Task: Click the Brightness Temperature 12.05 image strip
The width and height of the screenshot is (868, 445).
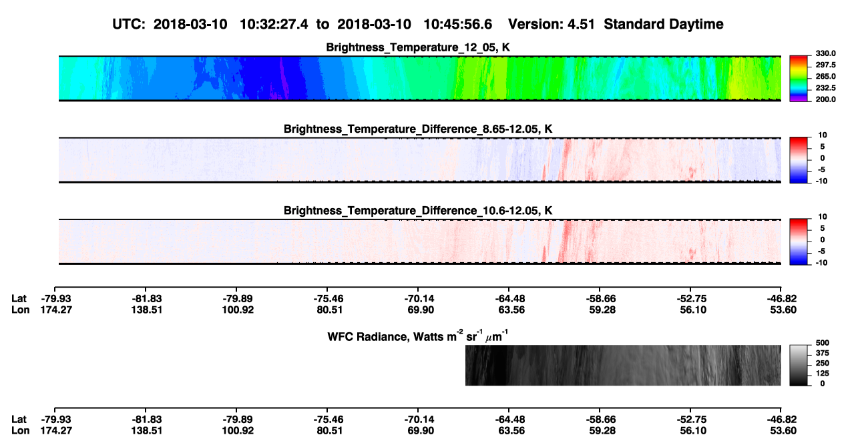Action: tap(420, 78)
